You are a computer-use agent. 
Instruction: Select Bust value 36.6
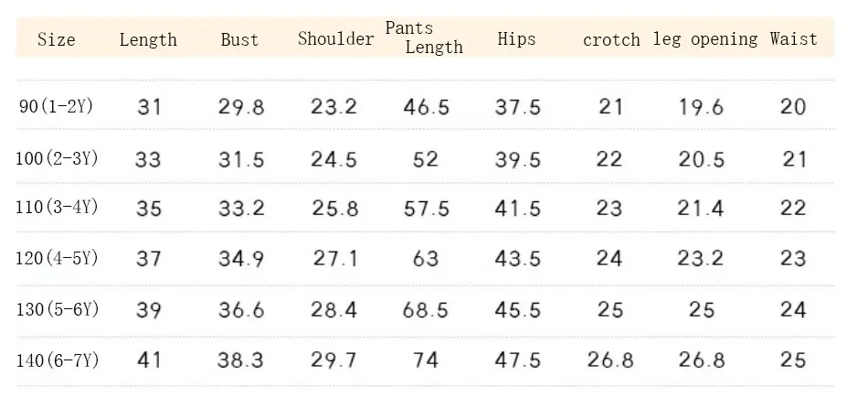coord(241,309)
